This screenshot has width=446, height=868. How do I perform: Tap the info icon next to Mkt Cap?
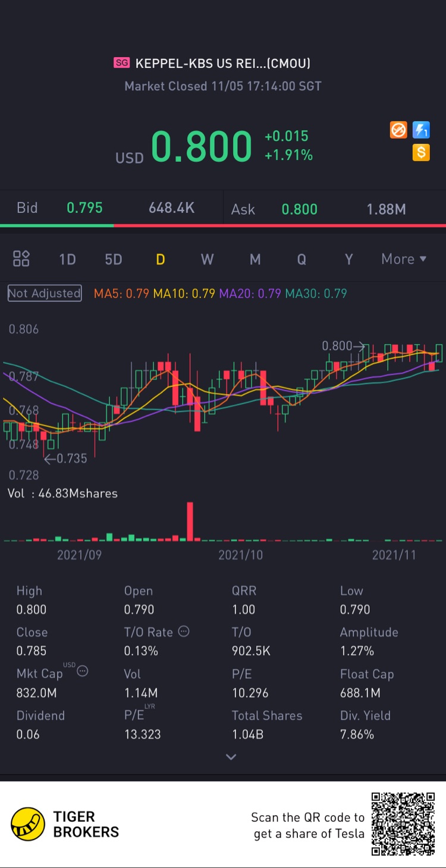83,671
